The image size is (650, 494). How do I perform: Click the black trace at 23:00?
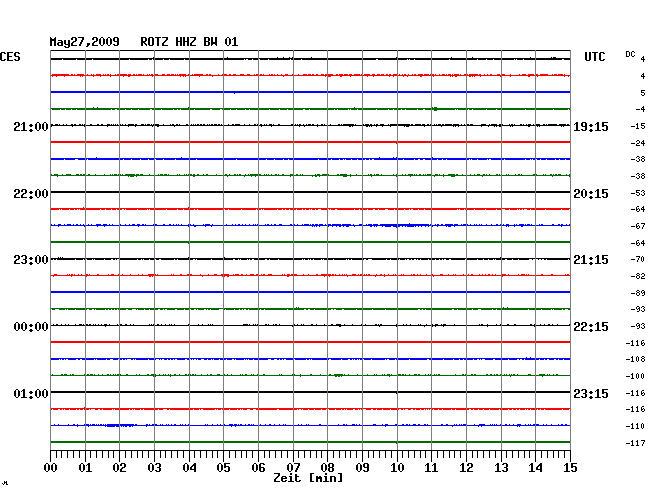pos(310,259)
